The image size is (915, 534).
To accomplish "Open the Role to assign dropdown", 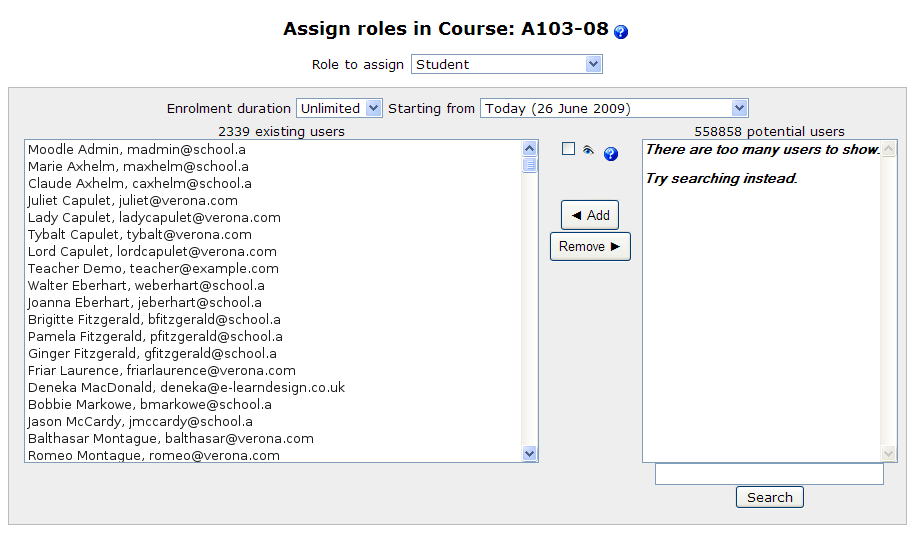I will click(507, 64).
